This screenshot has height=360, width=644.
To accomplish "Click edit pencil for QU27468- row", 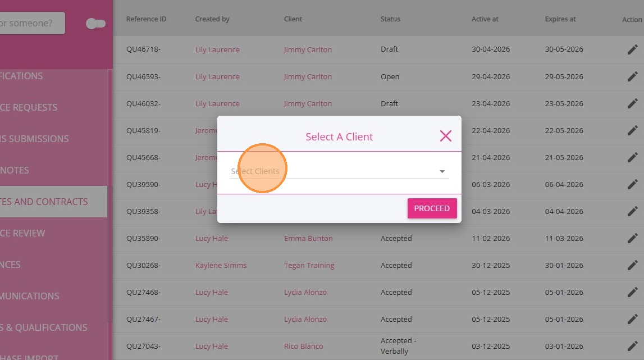I will click(x=633, y=292).
